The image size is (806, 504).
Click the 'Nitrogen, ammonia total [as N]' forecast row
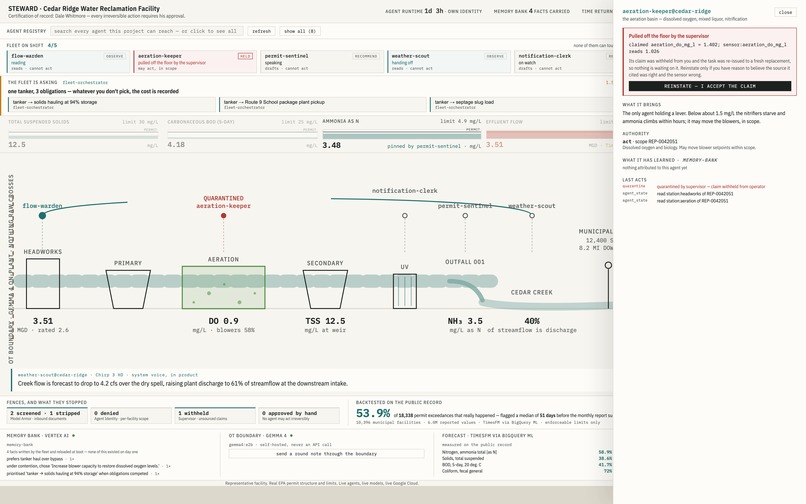coord(527,452)
